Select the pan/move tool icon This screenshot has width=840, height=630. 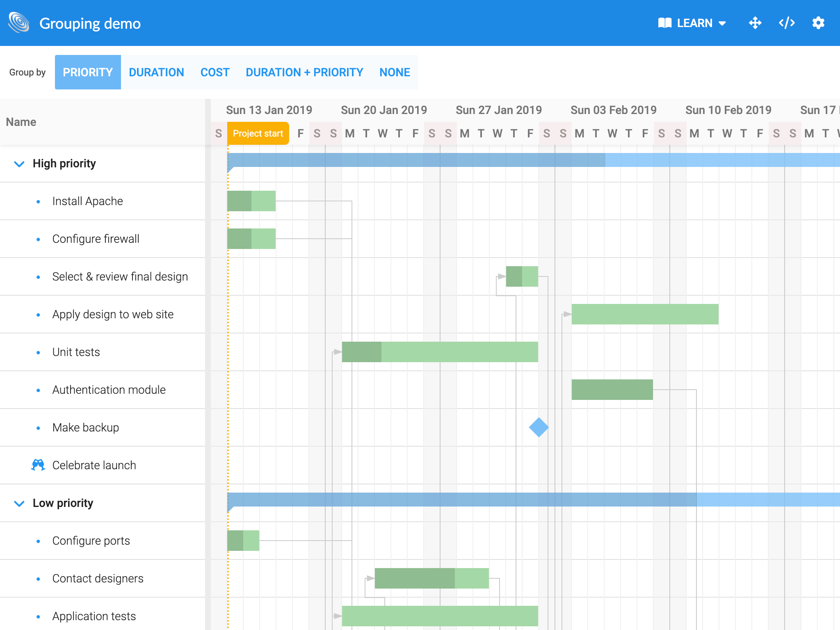[x=755, y=23]
